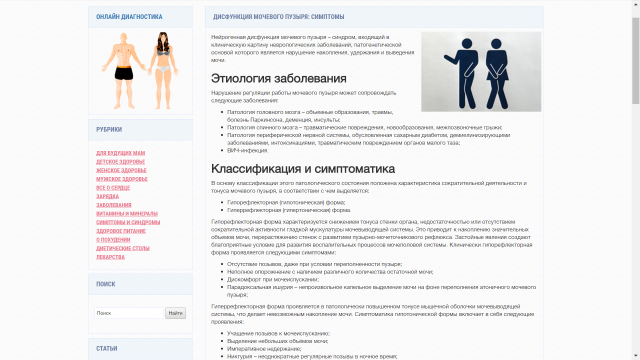Click the 'Отсутствие позывов' bullet item

(x=315, y=264)
